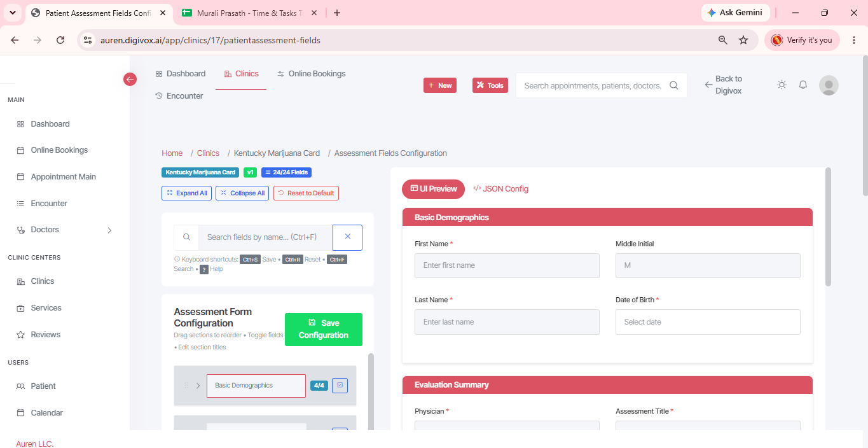The image size is (868, 448).
Task: Open Patient in the sidebar
Action: point(43,386)
